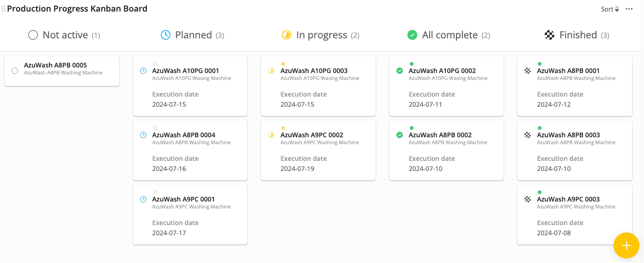644x263 pixels.
Task: Open the AzuWash A9PC 0001 card title
Action: coord(183,199)
